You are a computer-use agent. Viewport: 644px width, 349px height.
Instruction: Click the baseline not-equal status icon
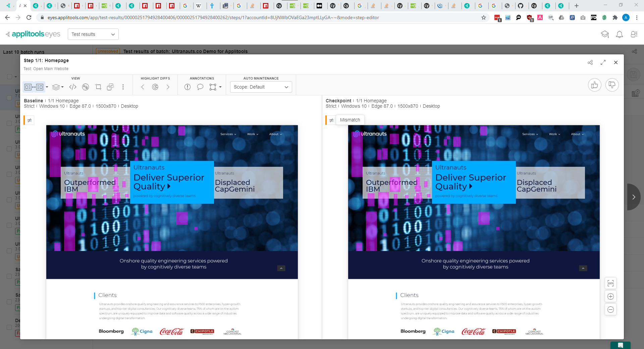pos(30,120)
